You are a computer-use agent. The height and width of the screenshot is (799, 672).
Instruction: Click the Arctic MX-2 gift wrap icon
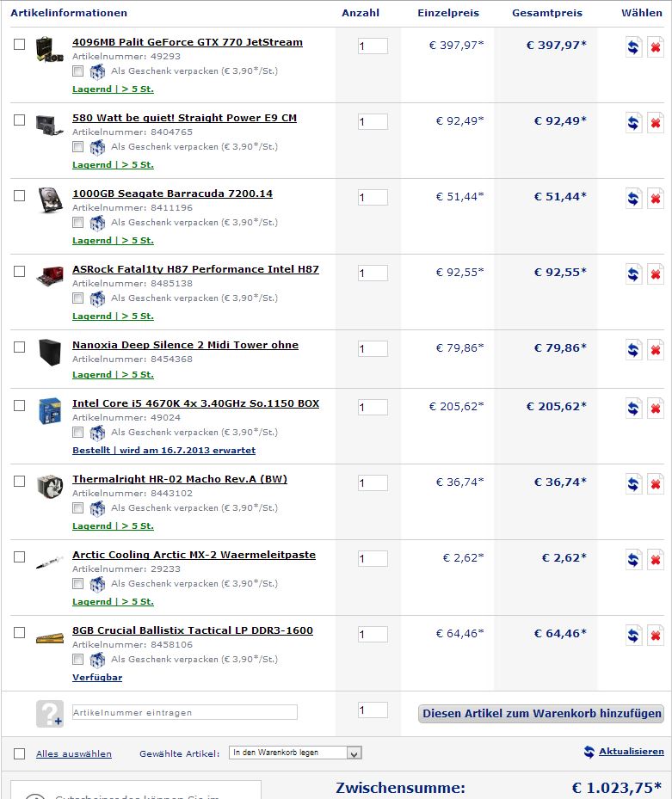click(x=97, y=584)
